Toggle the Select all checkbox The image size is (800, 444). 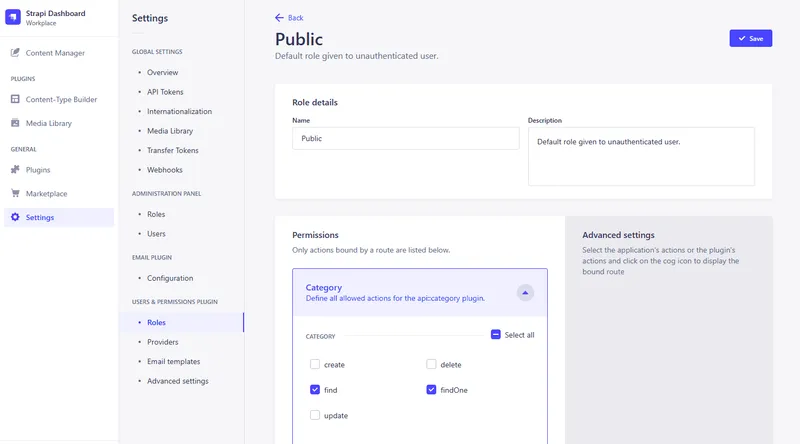point(495,335)
